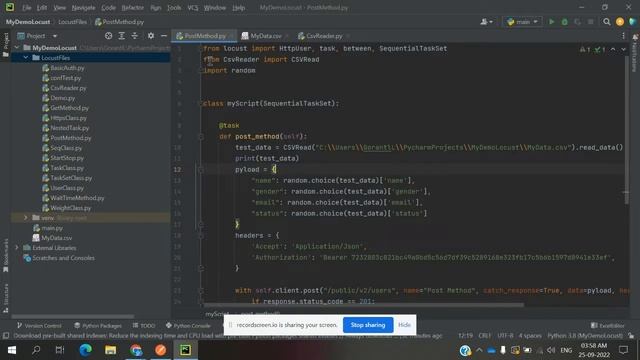Open the Run menu
The width and height of the screenshot is (640, 360).
coord(156,8)
